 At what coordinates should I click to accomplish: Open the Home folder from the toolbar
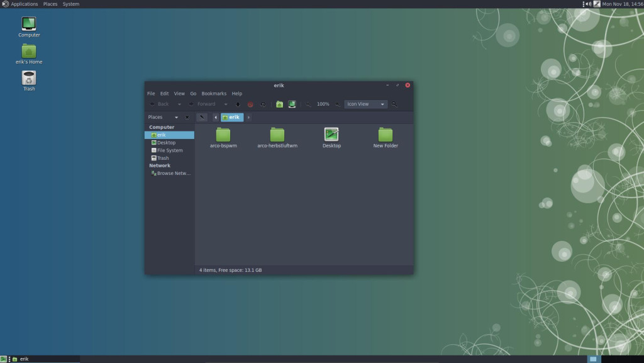279,104
